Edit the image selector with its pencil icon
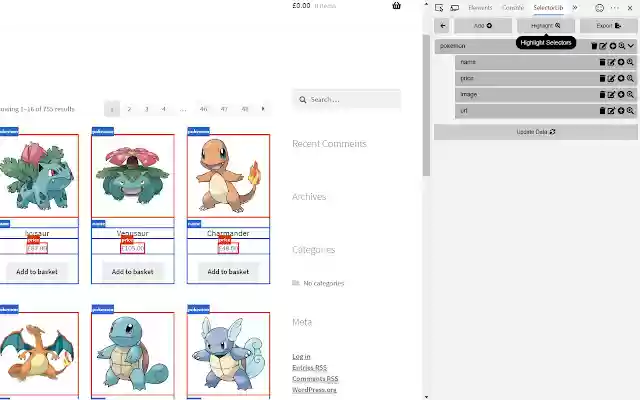The height and width of the screenshot is (400, 640). click(x=611, y=94)
